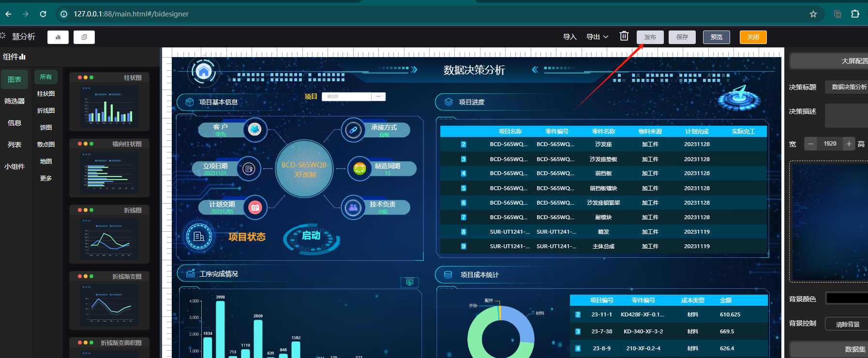Click 导入 to import

(570, 37)
